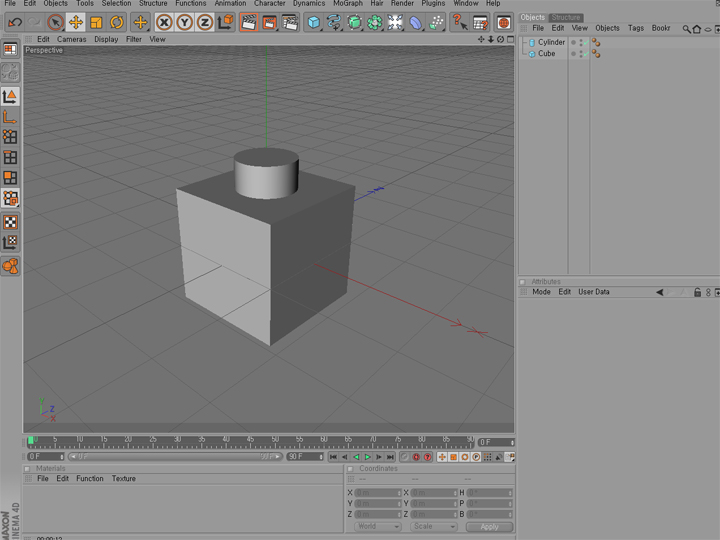The width and height of the screenshot is (720, 540).
Task: Toggle the Attributes lock icon
Action: click(x=697, y=292)
